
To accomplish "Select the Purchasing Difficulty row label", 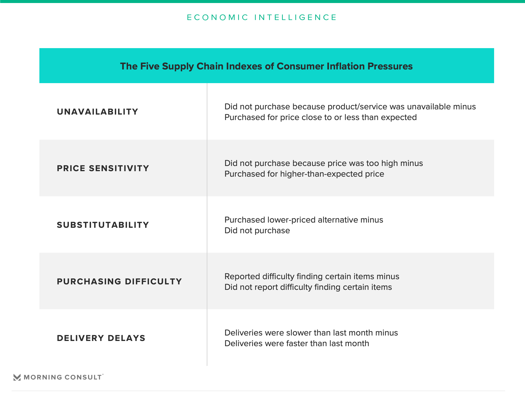I will pyautogui.click(x=119, y=282).
